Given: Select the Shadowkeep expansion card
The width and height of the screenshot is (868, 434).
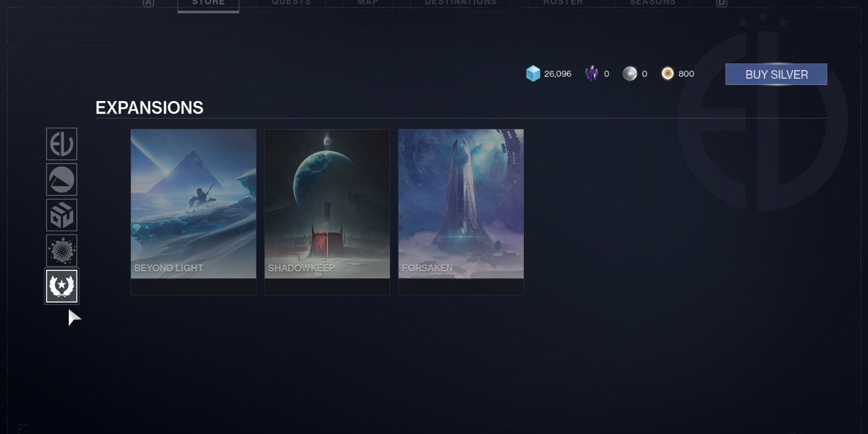Looking at the screenshot, I should pyautogui.click(x=327, y=205).
